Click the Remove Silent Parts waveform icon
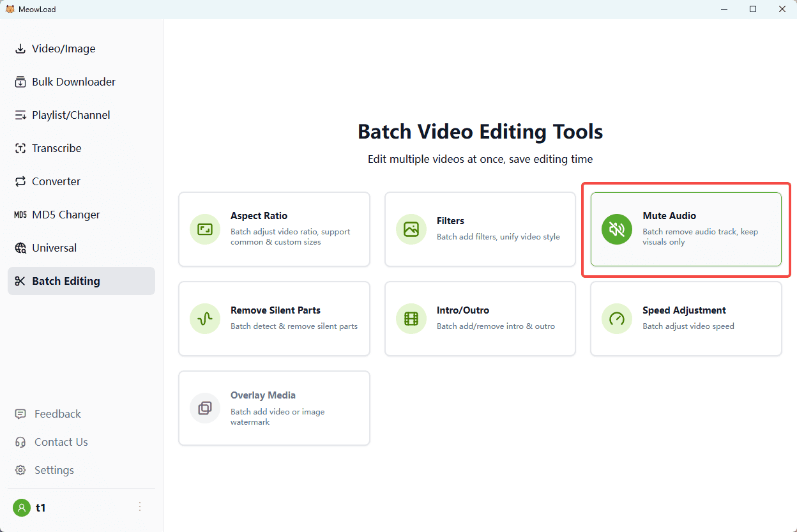The height and width of the screenshot is (532, 797). tap(205, 319)
